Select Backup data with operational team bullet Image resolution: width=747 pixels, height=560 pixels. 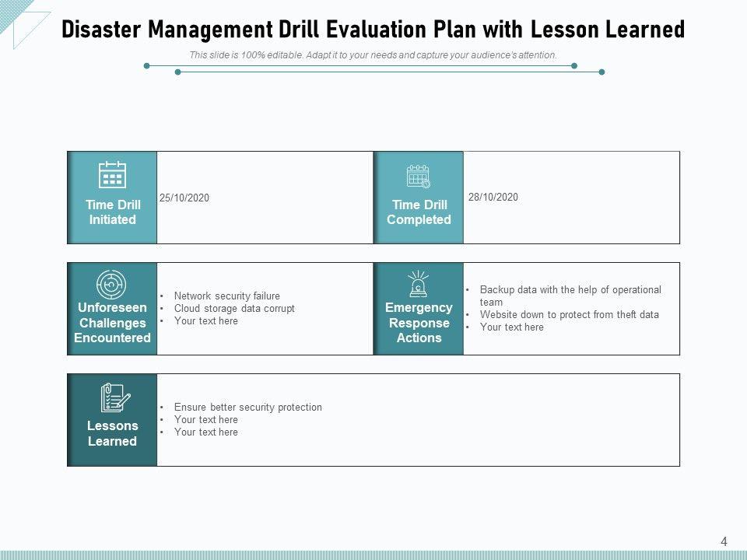point(570,295)
